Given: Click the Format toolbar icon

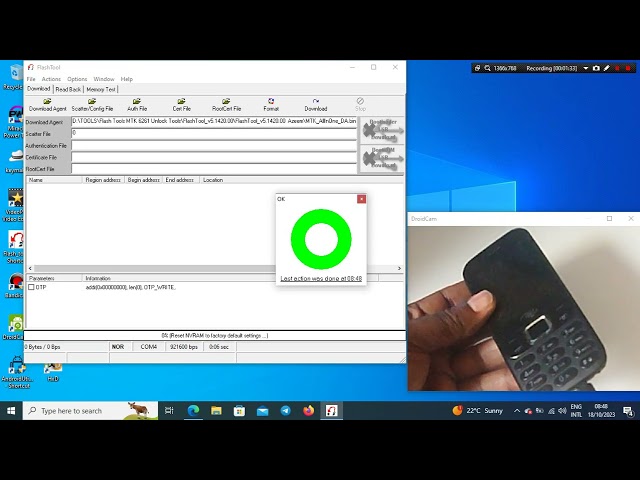Looking at the screenshot, I should click(271, 104).
